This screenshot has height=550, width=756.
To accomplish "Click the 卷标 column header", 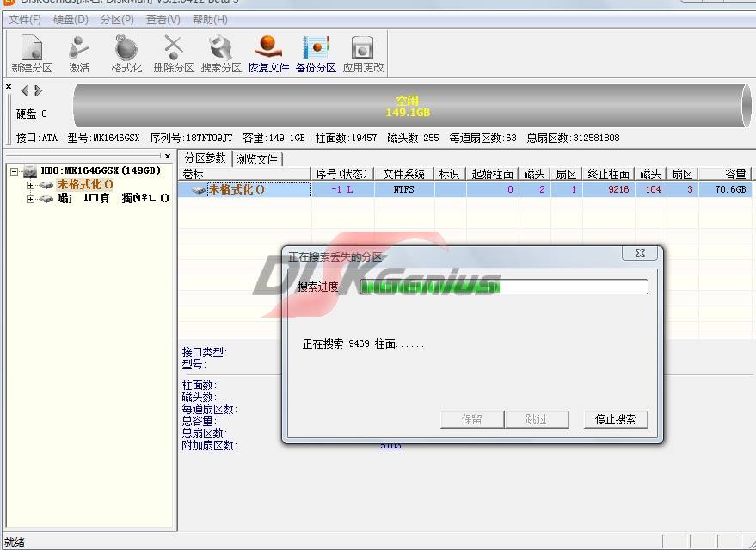I will (244, 174).
